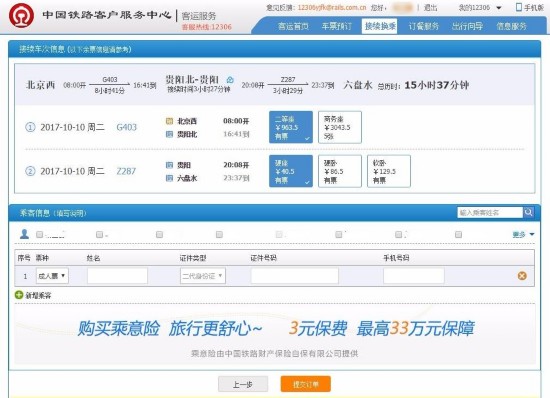This screenshot has width=550, height=398.
Task: Tick the last saved passenger checkbox
Action: pyautogui.click(x=458, y=234)
